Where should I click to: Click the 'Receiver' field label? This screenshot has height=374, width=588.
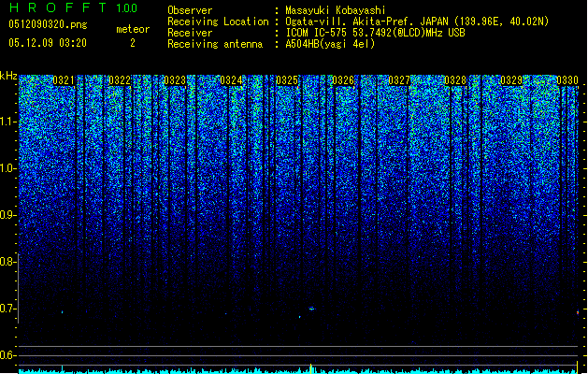click(190, 33)
